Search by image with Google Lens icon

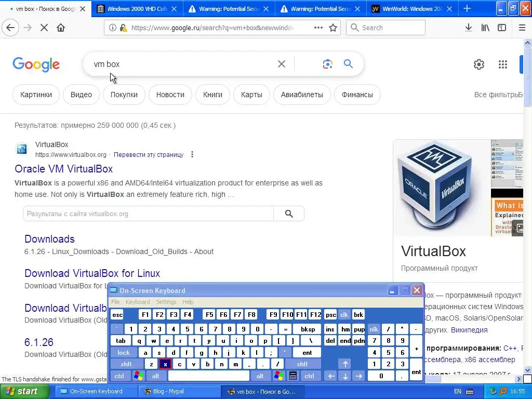327,64
